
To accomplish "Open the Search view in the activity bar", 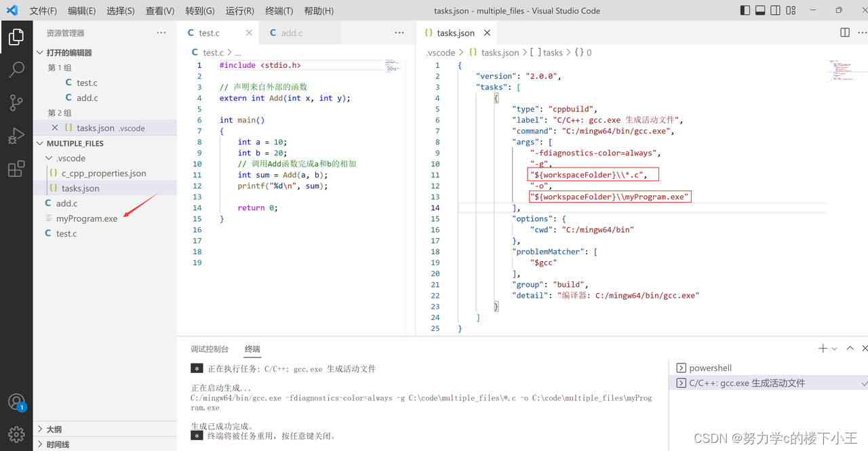I will [17, 70].
